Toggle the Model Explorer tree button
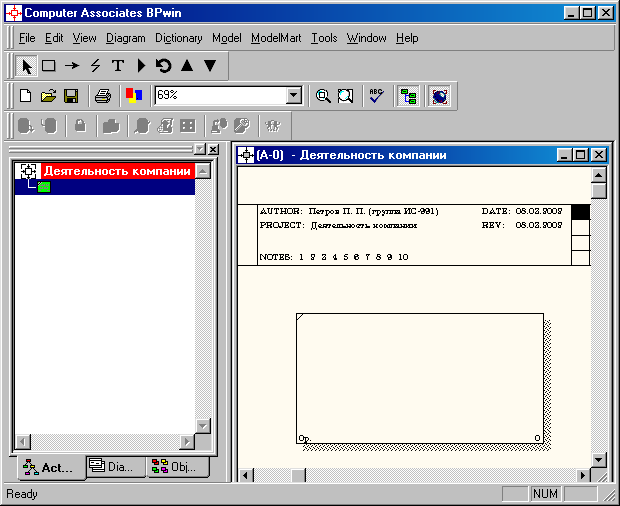This screenshot has height=506, width=620. click(408, 96)
